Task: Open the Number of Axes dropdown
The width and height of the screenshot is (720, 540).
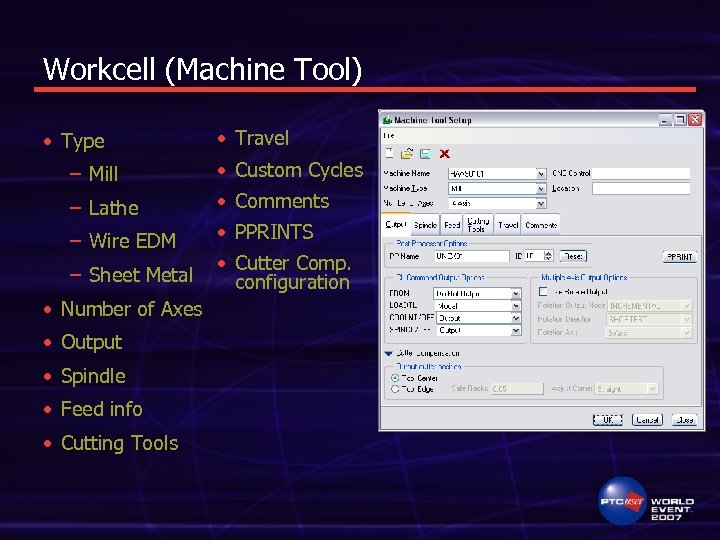Action: [x=541, y=203]
